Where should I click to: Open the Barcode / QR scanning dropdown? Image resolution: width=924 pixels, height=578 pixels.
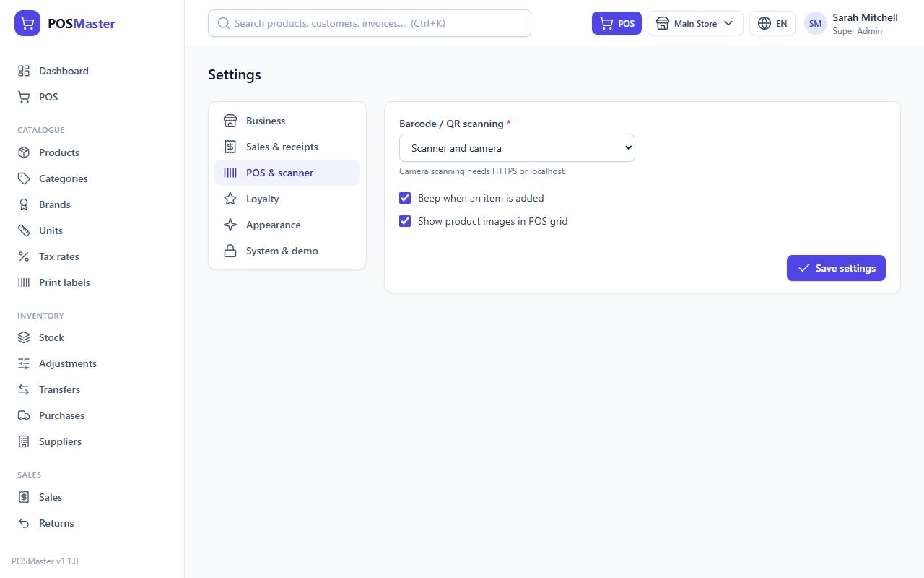coord(517,148)
